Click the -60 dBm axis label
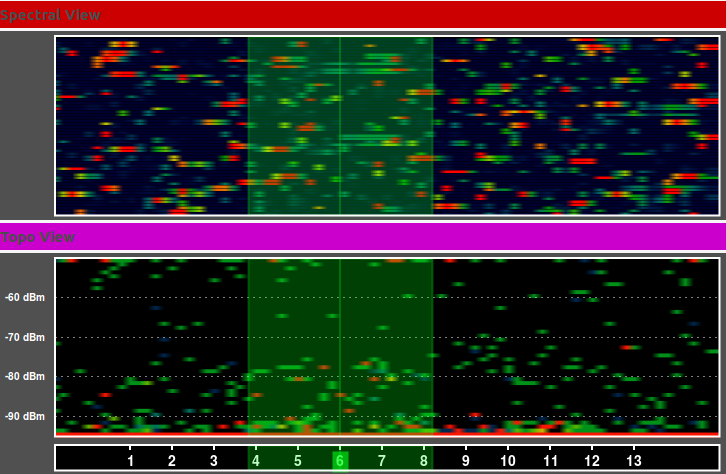 click(25, 297)
